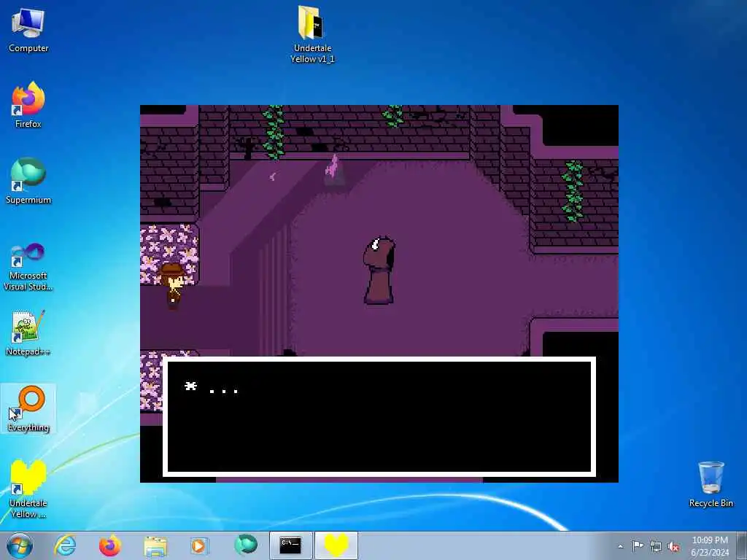The width and height of the screenshot is (747, 560).
Task: Select Undertale Yellow v1_1 folder icon
Action: [312, 34]
